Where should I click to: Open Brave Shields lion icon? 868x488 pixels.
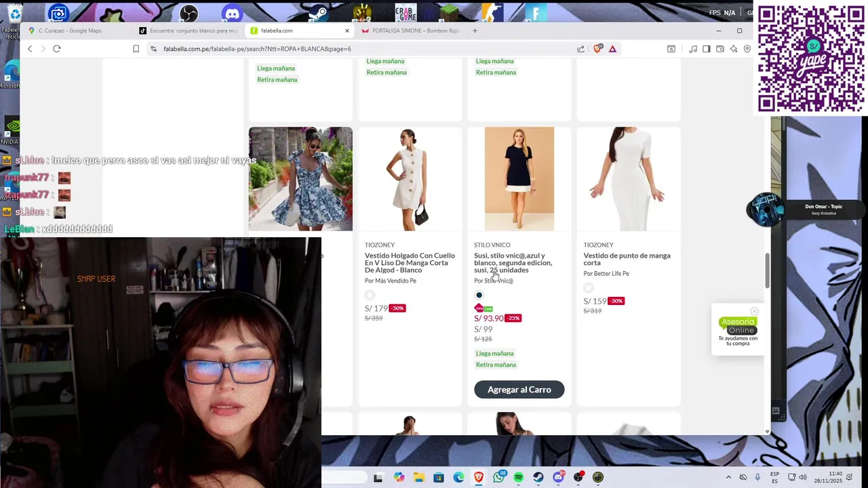pos(598,49)
